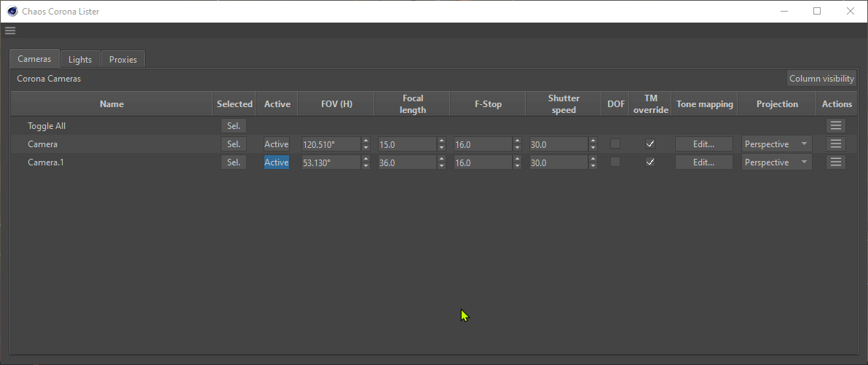Screen dimensions: 868x365
Task: Edit tone mapping for Camera
Action: click(x=703, y=144)
